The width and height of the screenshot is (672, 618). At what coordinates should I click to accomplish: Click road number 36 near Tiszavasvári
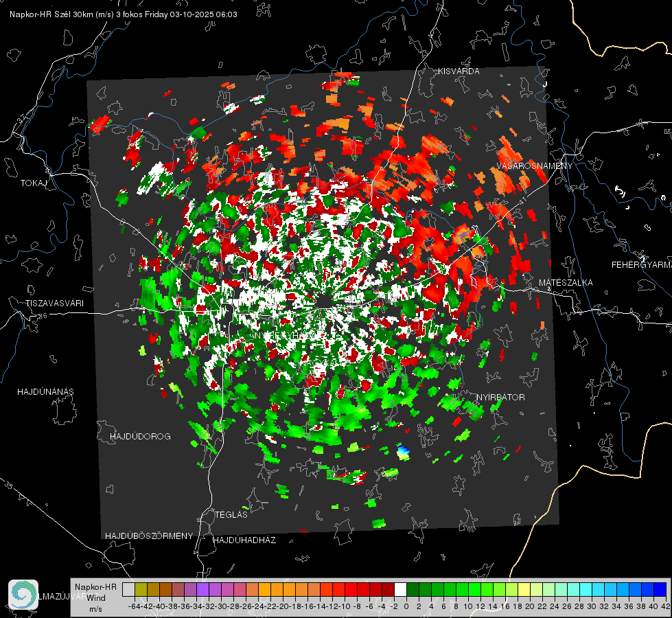click(x=43, y=316)
